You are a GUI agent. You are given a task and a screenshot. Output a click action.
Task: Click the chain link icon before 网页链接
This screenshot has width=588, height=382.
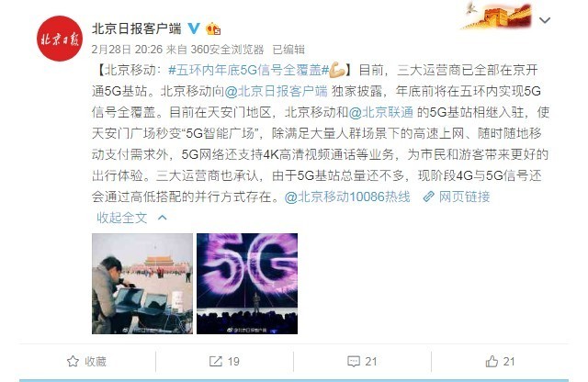[429, 197]
